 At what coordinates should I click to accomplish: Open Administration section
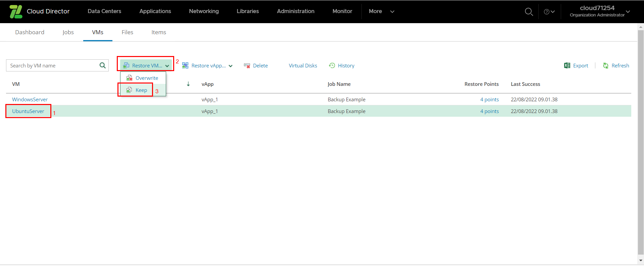[296, 11]
